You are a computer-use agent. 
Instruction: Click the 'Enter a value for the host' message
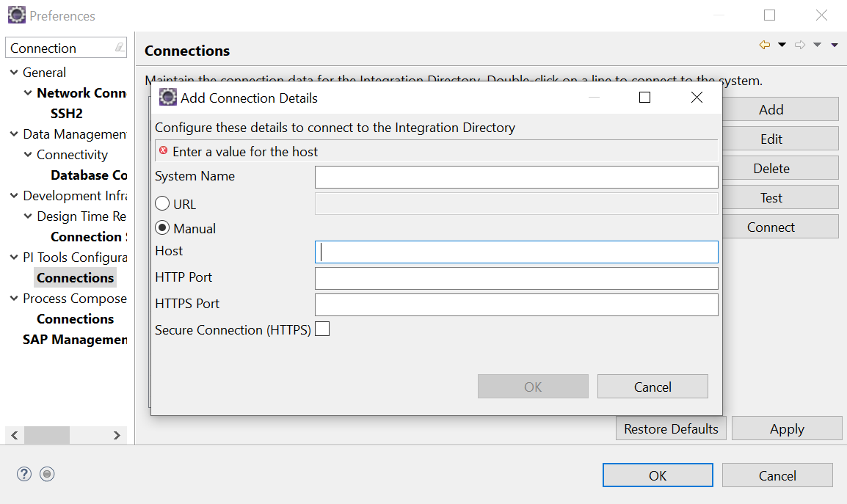pyautogui.click(x=245, y=151)
